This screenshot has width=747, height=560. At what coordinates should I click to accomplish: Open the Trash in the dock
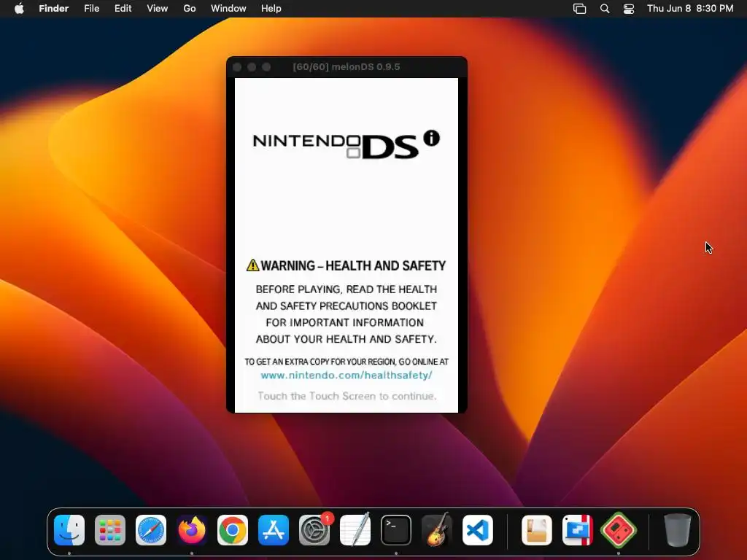click(x=677, y=529)
